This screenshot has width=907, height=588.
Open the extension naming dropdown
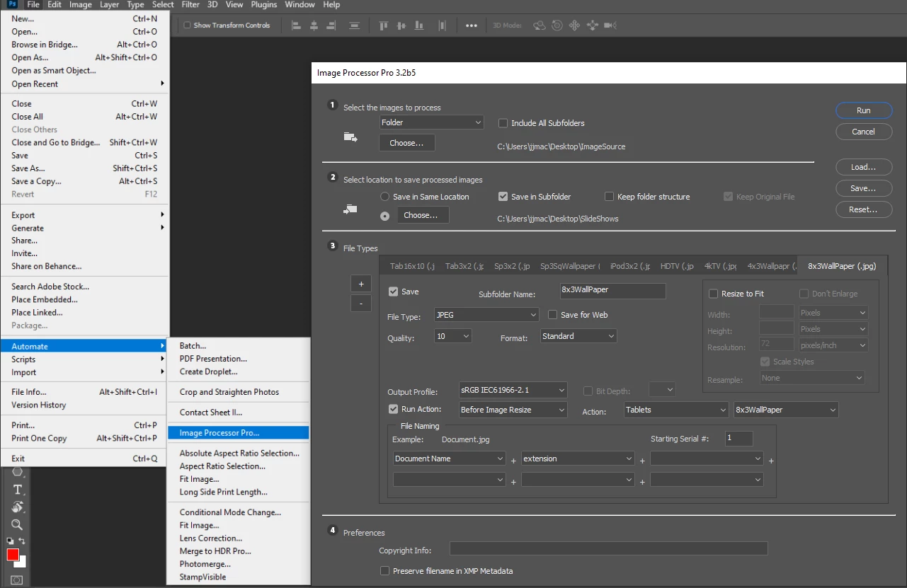[x=578, y=459]
